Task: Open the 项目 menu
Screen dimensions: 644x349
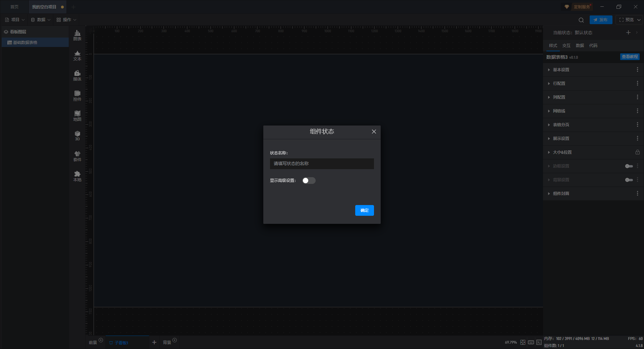Action: 15,20
